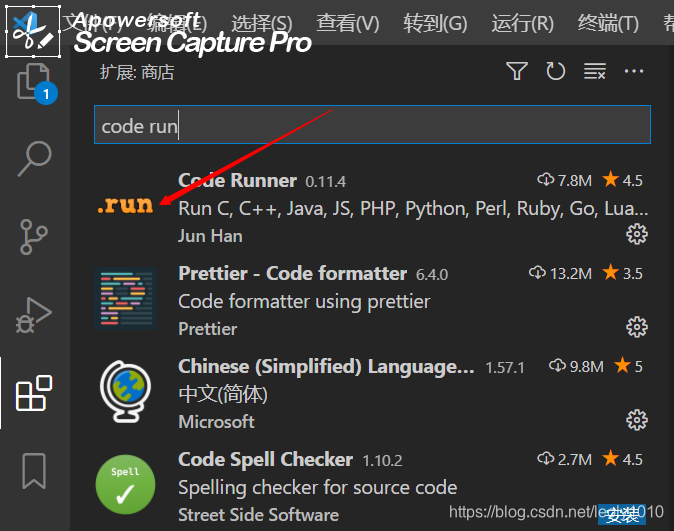
Task: Click the Code Spell Checker 2.7M downloads
Action: 564,459
